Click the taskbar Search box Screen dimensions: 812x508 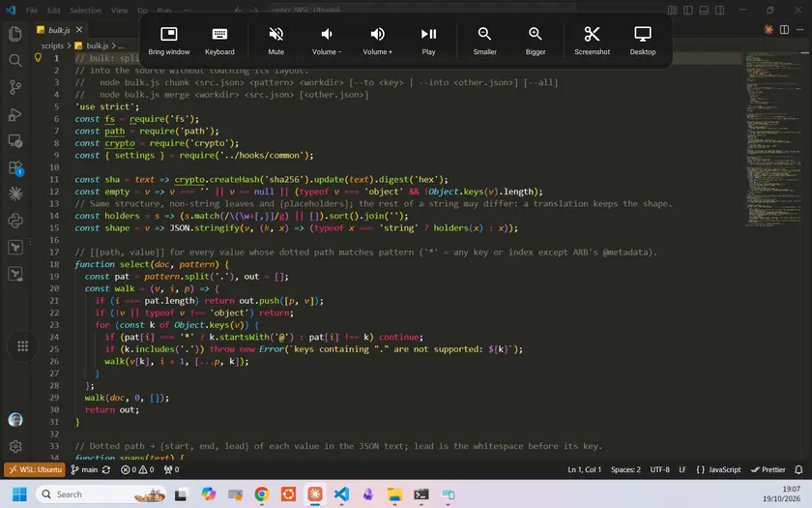coord(101,494)
